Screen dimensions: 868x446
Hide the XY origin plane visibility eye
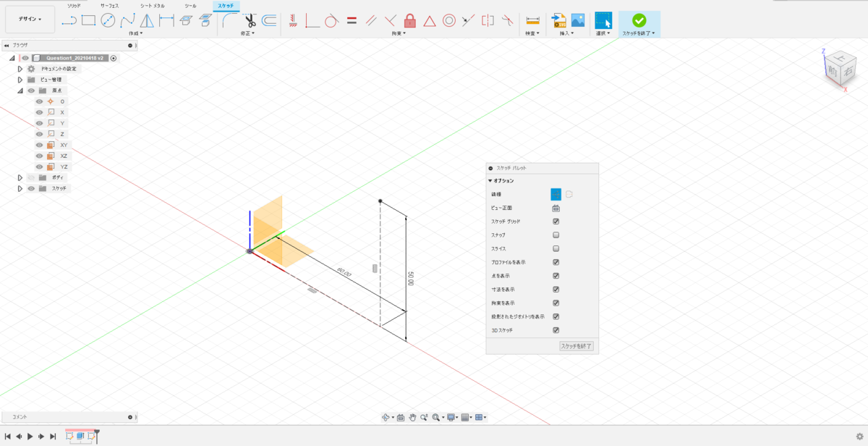[x=40, y=145]
